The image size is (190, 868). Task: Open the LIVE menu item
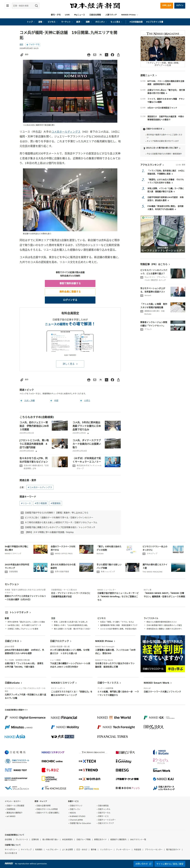(x=67, y=15)
